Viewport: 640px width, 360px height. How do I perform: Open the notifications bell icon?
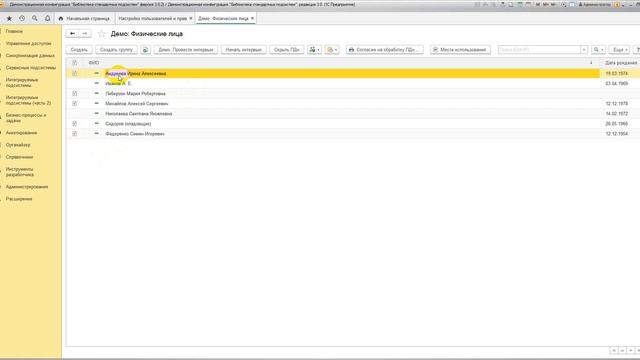[47, 18]
